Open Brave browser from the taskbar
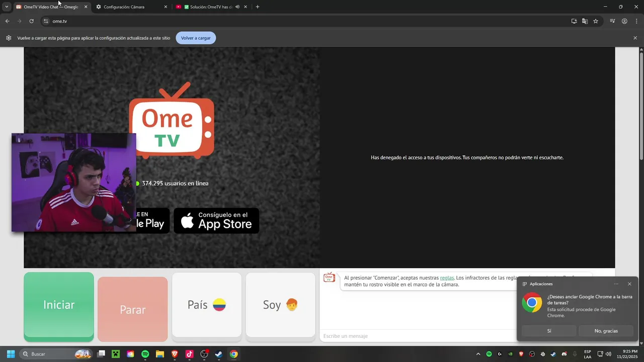Image resolution: width=644 pixels, height=362 pixels. point(175,354)
